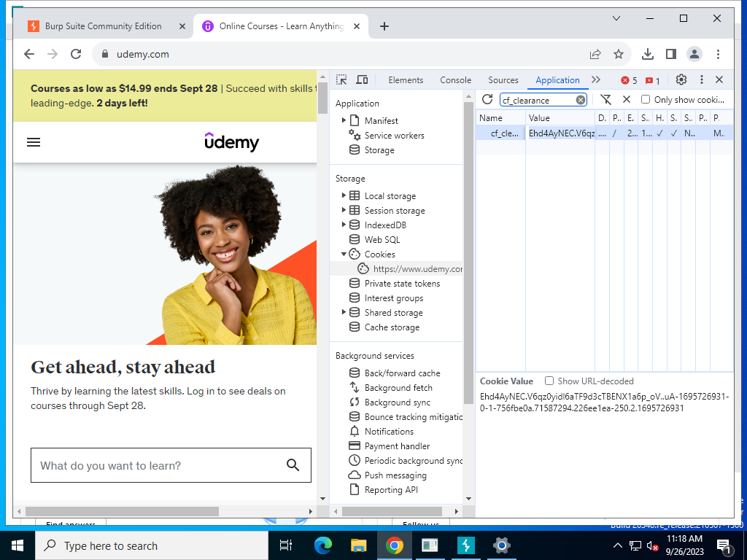Delete selected cookie with X icon
The width and height of the screenshot is (747, 560).
tap(627, 99)
